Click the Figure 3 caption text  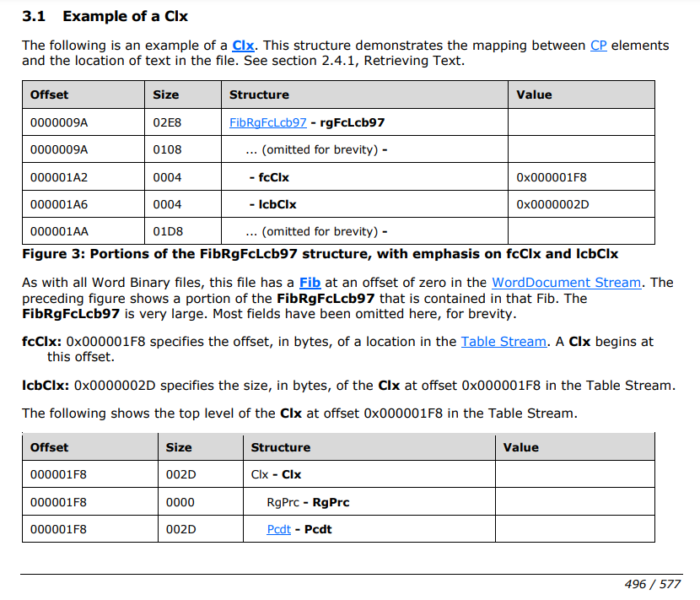click(x=320, y=254)
